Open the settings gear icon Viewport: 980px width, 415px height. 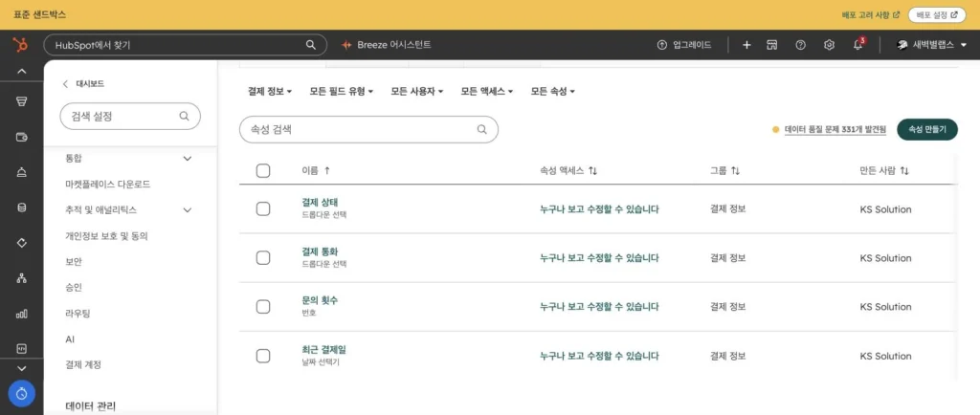point(829,45)
